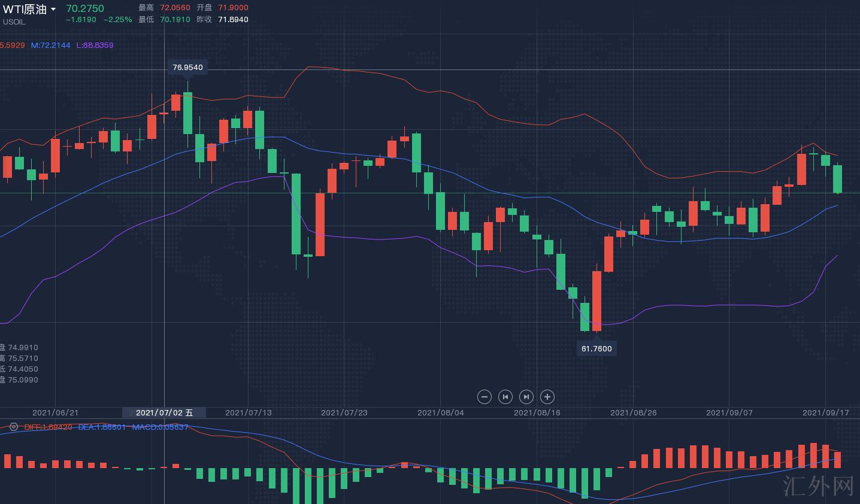The width and height of the screenshot is (860, 504).
Task: Click the DEA value label in the MACD panel
Action: (x=102, y=427)
